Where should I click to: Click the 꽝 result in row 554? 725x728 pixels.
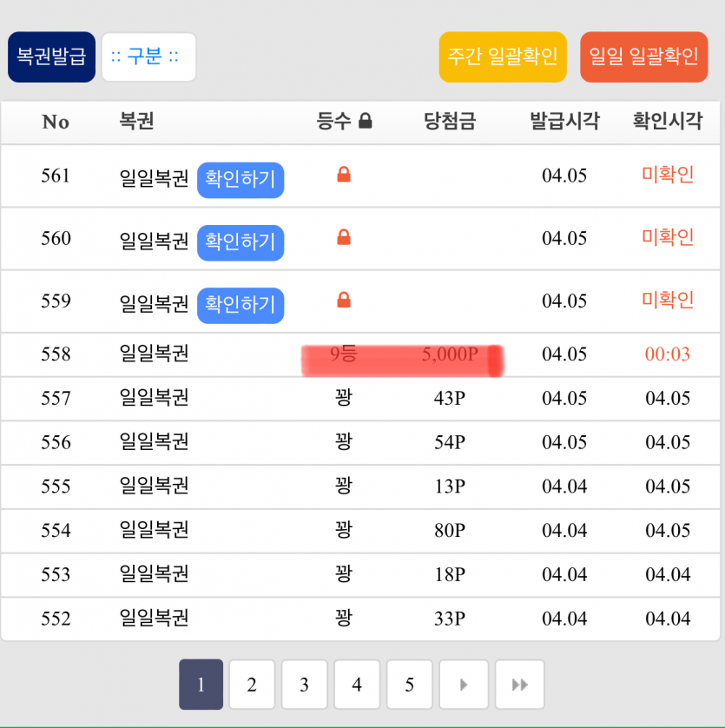(x=344, y=530)
